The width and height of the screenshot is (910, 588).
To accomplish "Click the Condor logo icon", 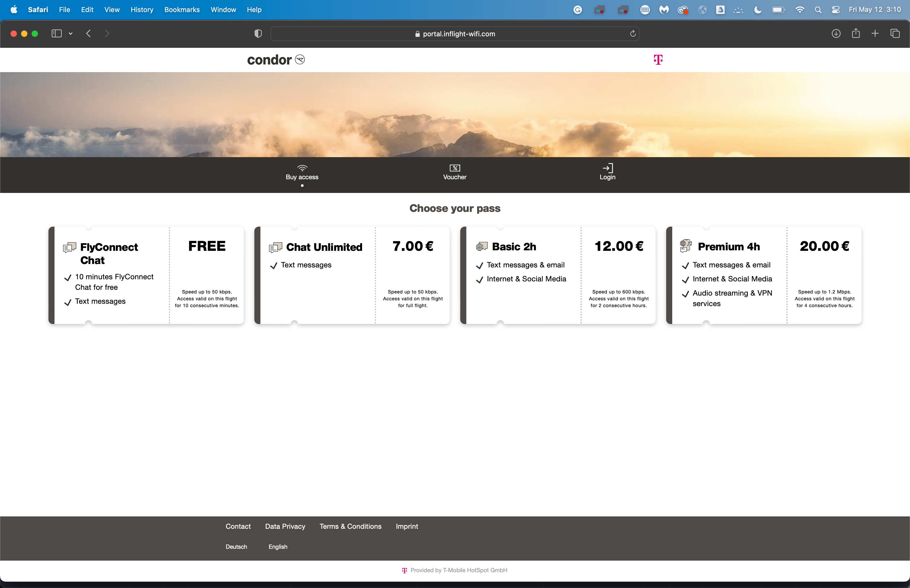I will (300, 60).
